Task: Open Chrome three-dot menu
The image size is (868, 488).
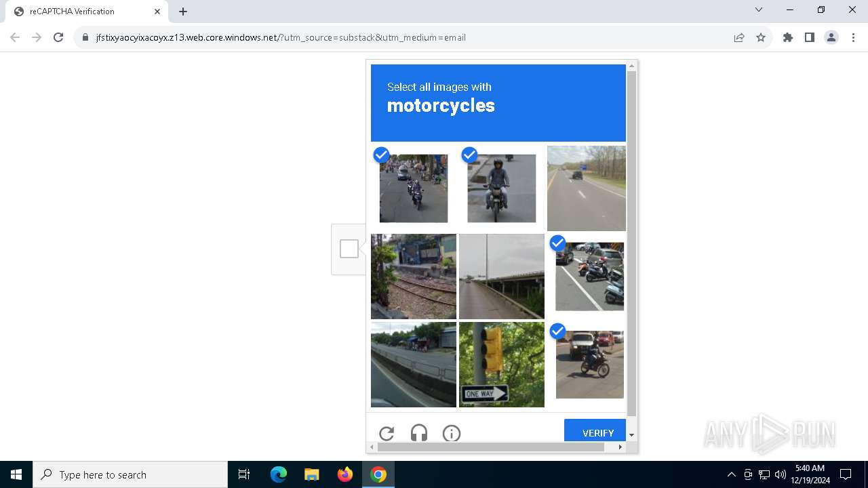Action: point(853,37)
